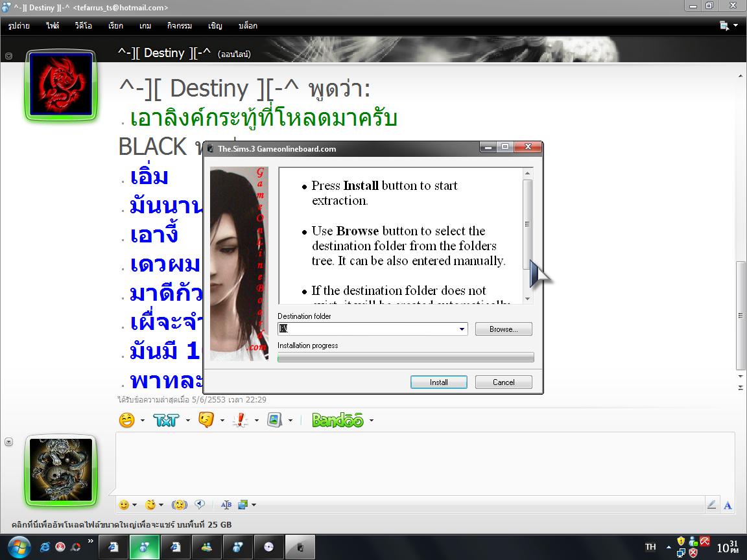Select the handwriting pen mode icon
This screenshot has height=560, width=747.
(x=712, y=505)
